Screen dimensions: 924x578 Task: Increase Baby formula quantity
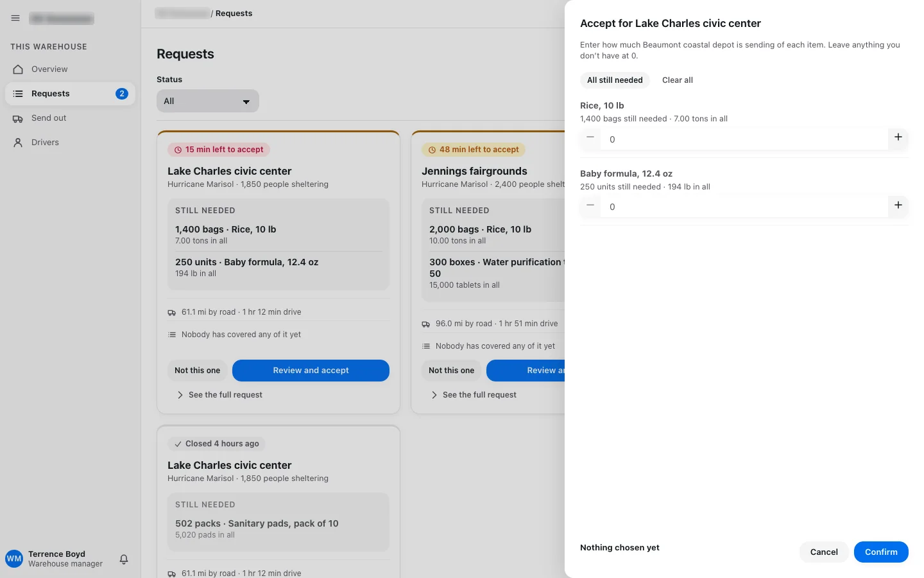(898, 206)
